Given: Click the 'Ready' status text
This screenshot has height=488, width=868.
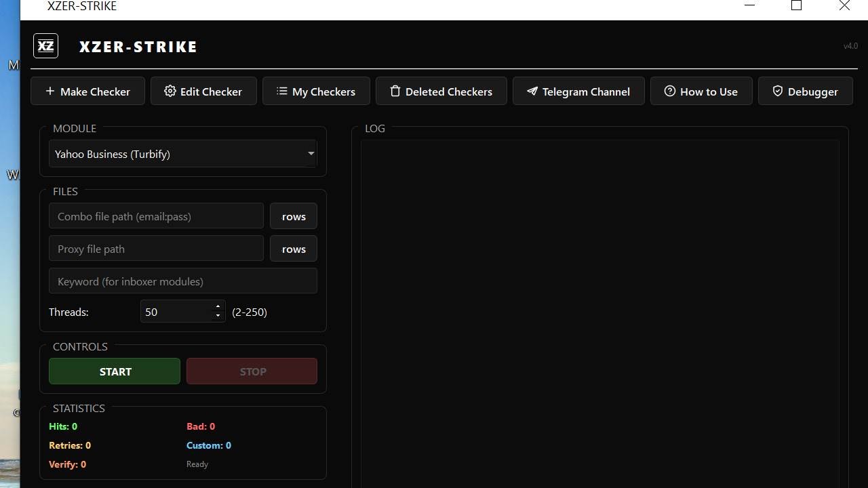Looking at the screenshot, I should (x=197, y=464).
